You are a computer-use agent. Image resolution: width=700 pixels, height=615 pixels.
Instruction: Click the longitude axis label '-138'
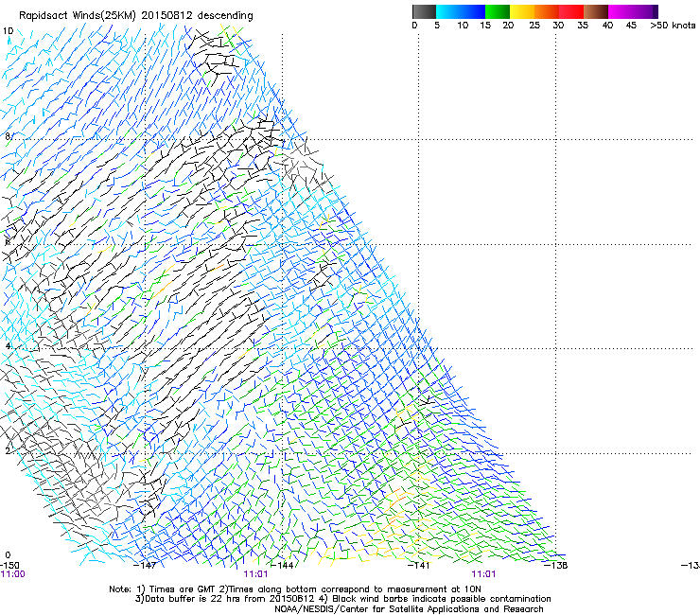[556, 566]
